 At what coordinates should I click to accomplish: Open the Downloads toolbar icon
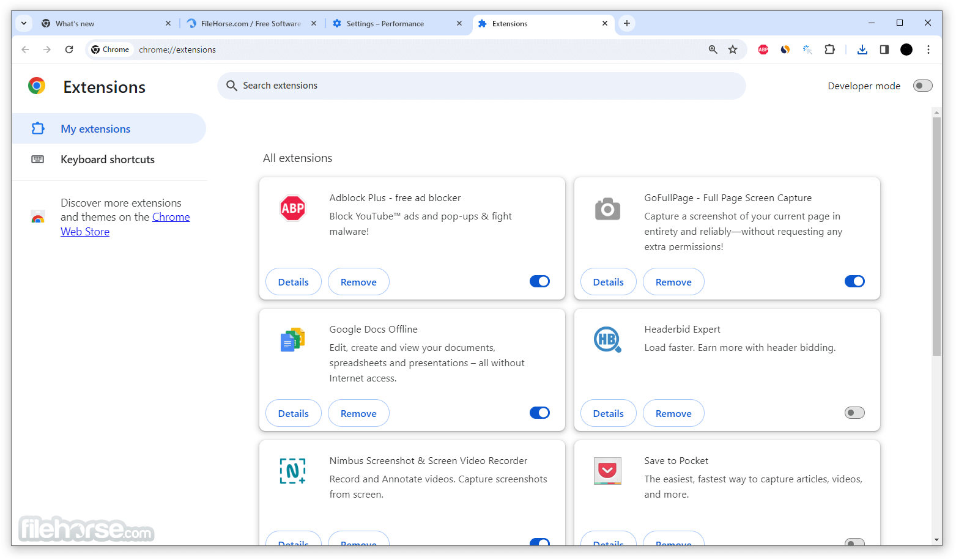tap(862, 50)
